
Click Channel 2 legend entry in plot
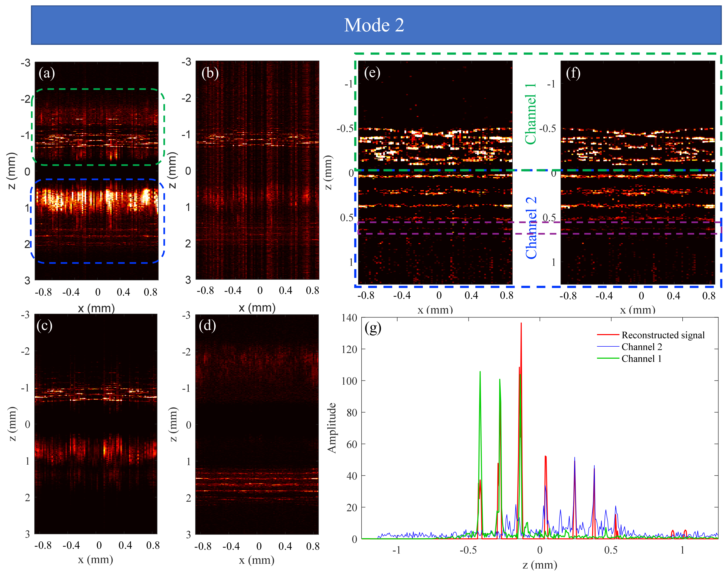(x=641, y=347)
